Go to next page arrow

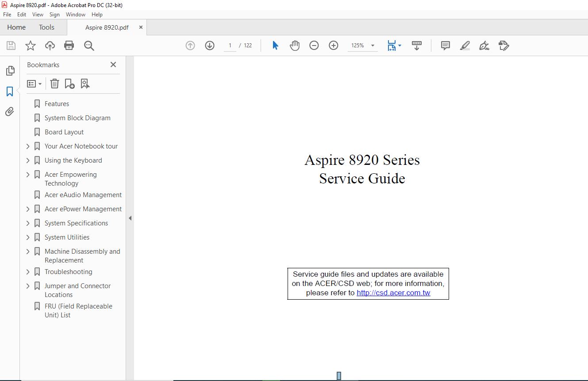point(210,46)
